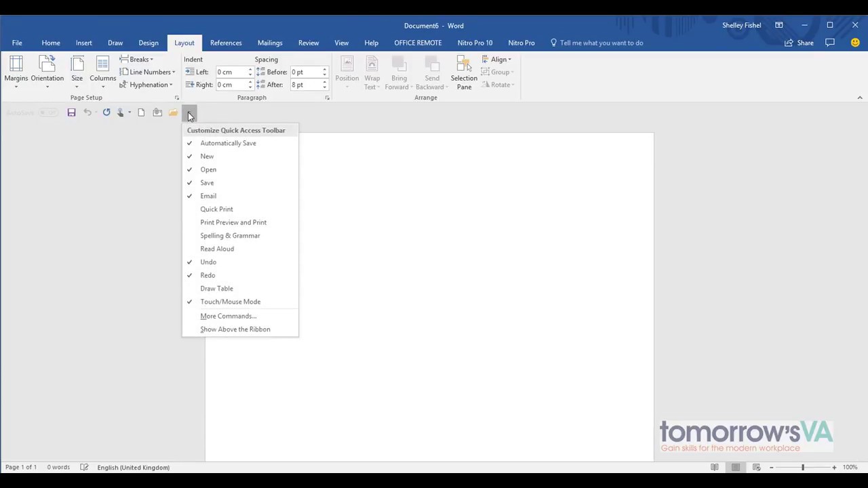Switch to Read Mode view

tap(714, 467)
